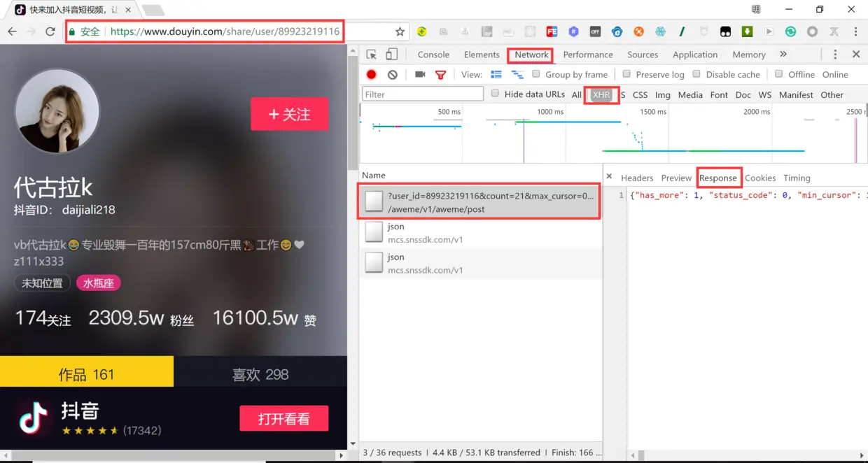Close the request details pane
The image size is (868, 463).
(x=609, y=177)
